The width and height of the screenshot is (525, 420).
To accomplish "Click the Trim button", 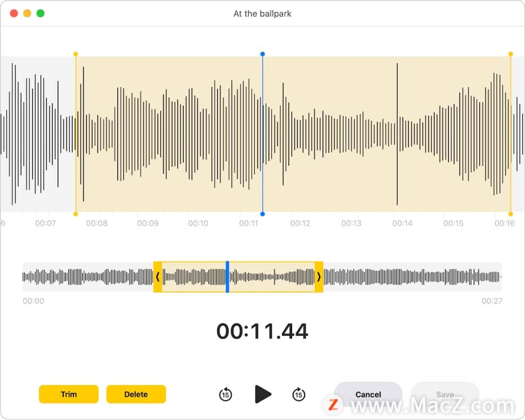I will pos(69,394).
